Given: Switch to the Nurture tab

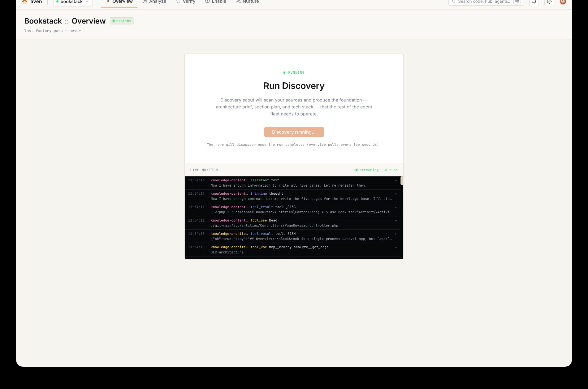Looking at the screenshot, I should tap(247, 2).
